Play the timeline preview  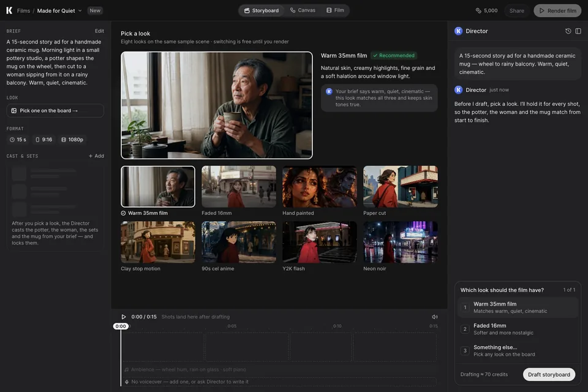[x=123, y=317]
